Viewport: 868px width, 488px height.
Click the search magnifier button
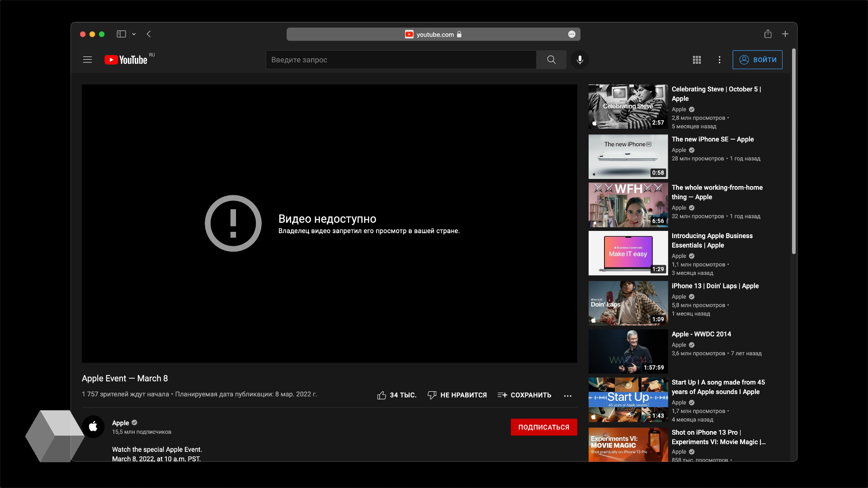(551, 60)
